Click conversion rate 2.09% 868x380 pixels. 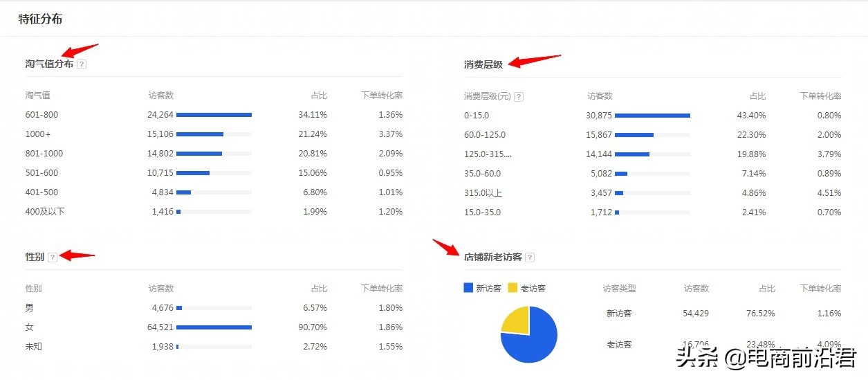click(x=390, y=154)
